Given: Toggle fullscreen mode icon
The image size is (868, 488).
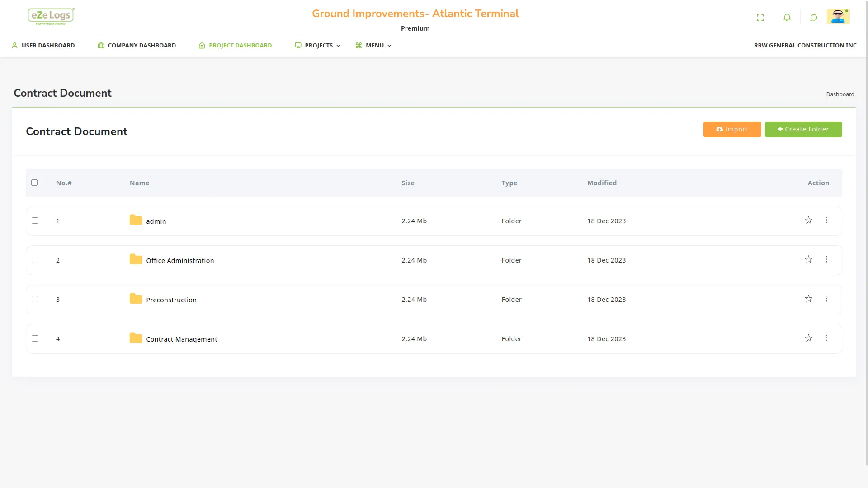Looking at the screenshot, I should 760,18.
